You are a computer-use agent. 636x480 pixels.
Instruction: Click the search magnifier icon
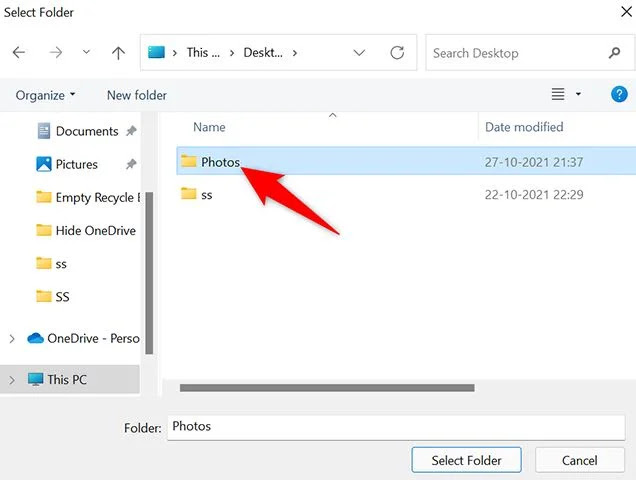coord(615,53)
